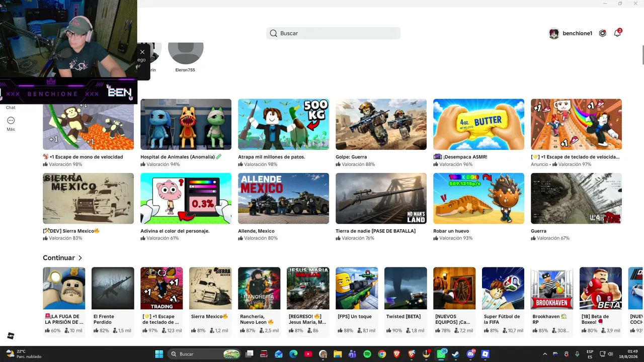The height and width of the screenshot is (362, 644).
Task: Open Adivina el color del personaje game
Action: 186,199
